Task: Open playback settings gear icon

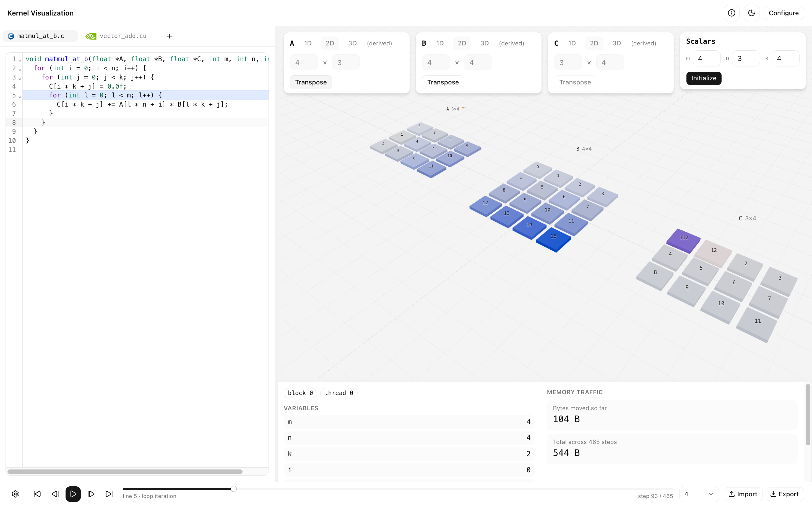Action: pyautogui.click(x=15, y=494)
